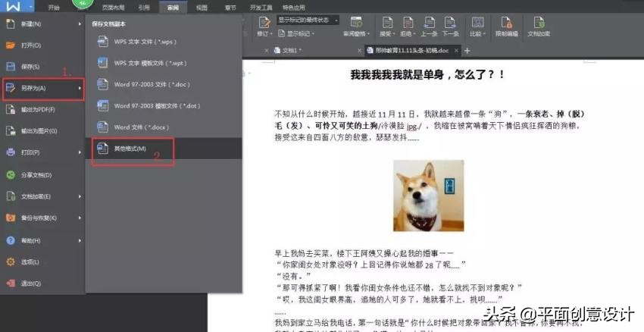Switch to the 特色应用 ribbon tab

294,8
